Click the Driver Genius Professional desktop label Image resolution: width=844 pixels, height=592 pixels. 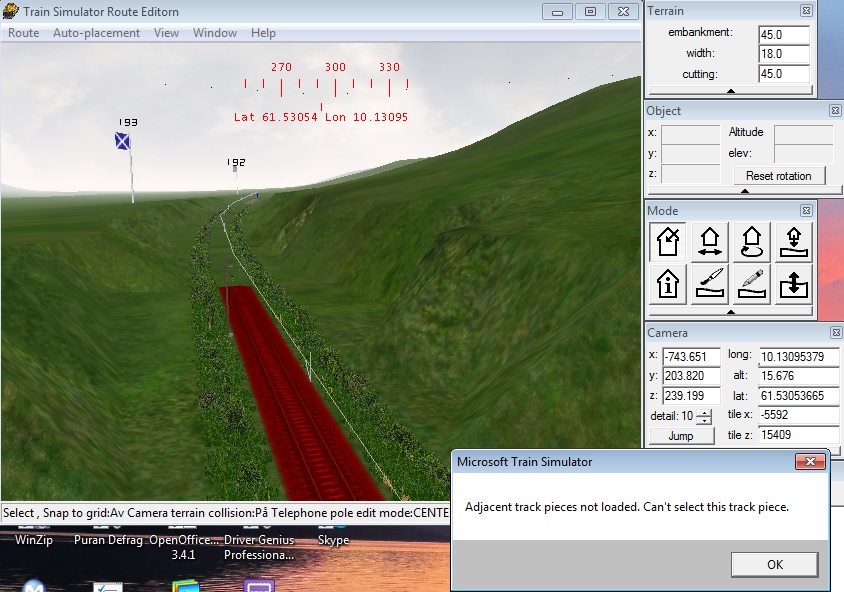pyautogui.click(x=259, y=547)
